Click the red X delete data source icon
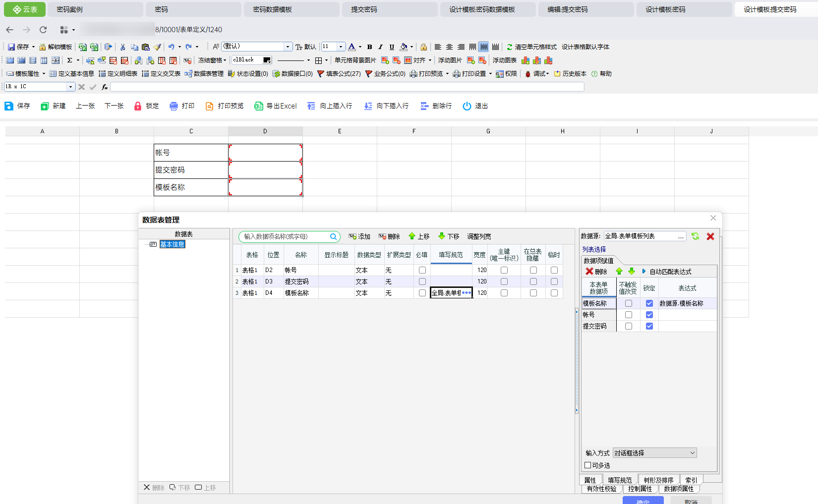818x504 pixels. 710,236
